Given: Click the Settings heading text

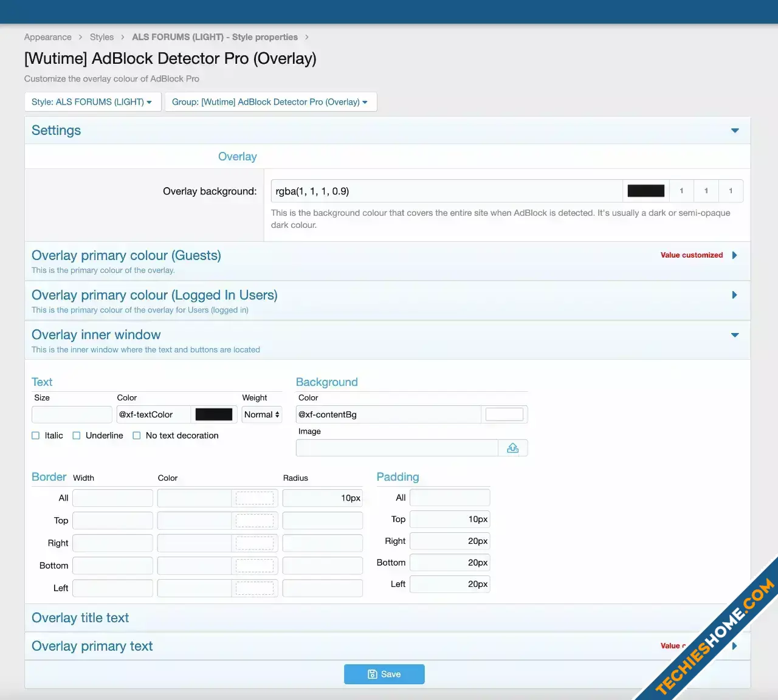Looking at the screenshot, I should 56,131.
